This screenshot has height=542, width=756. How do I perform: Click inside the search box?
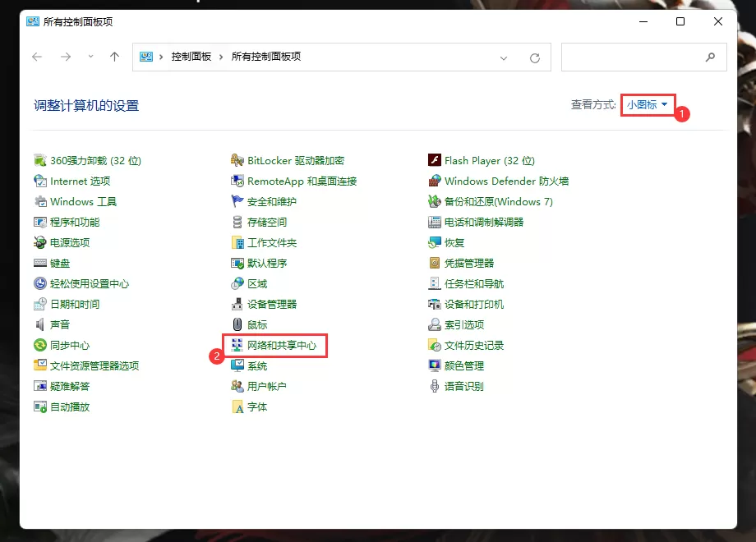coord(641,57)
